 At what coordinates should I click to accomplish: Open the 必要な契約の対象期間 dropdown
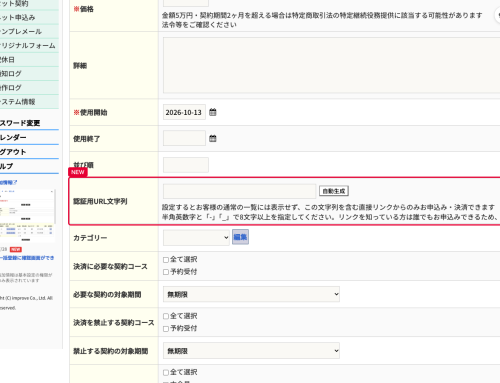pyautogui.click(x=251, y=294)
